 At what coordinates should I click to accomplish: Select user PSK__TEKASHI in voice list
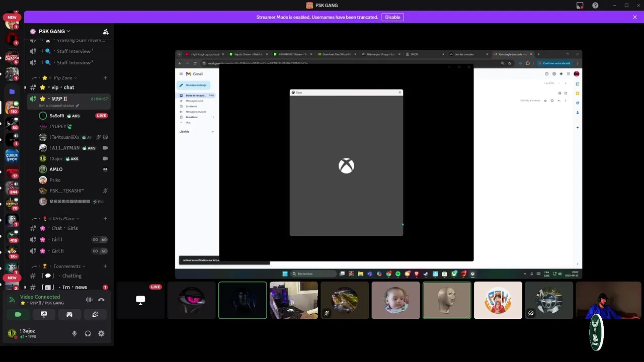73,191
